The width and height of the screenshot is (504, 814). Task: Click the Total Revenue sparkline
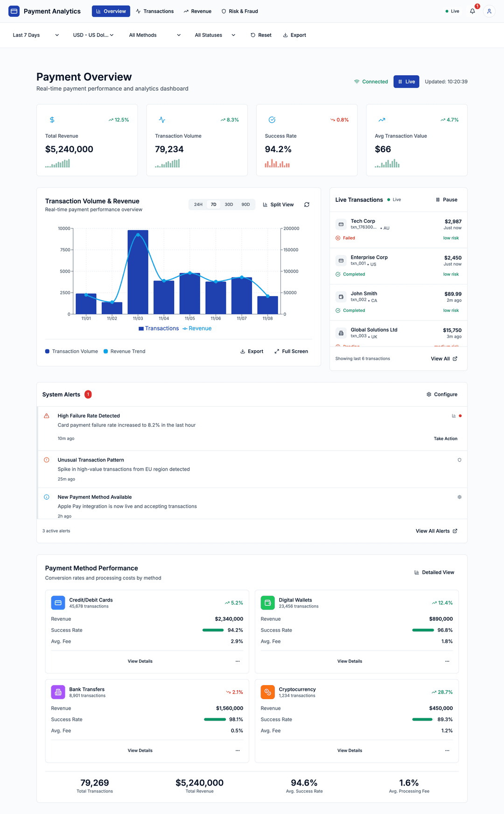coord(57,163)
